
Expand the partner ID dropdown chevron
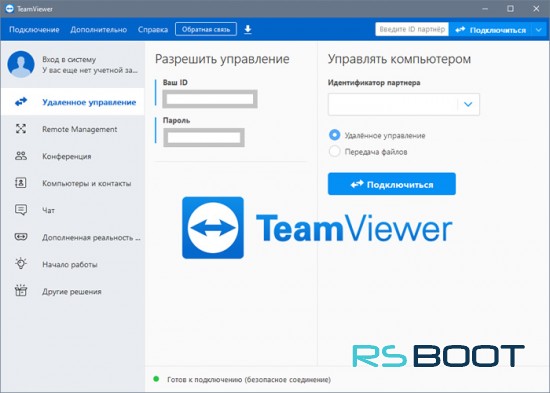tap(468, 104)
